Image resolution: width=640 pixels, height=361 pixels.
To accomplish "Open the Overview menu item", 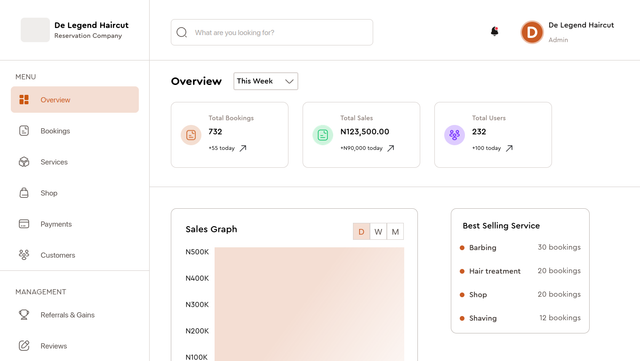I will pos(75,100).
